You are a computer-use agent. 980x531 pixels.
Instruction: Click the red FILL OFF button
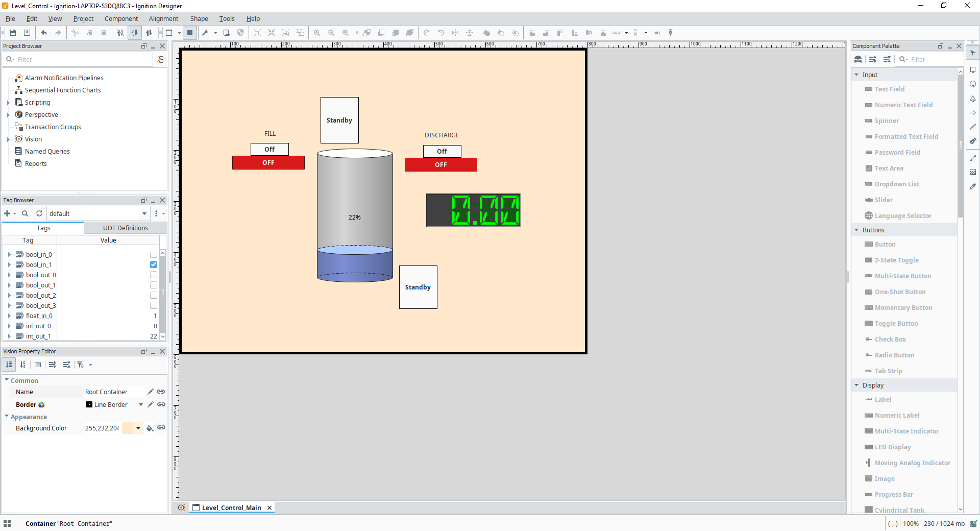coord(268,163)
